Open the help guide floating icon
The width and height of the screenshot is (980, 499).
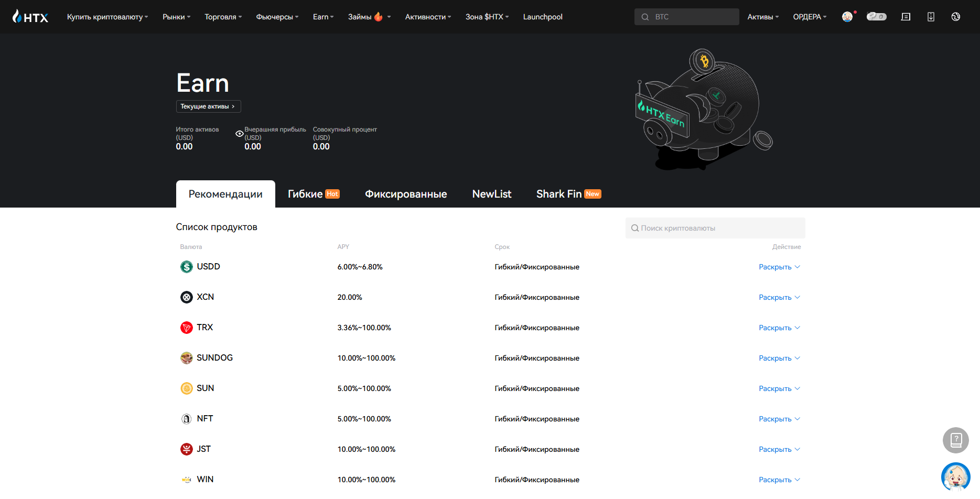[x=956, y=440]
